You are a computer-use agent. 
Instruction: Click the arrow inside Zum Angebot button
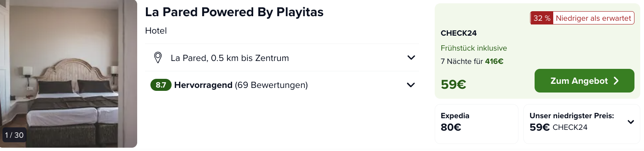(616, 81)
